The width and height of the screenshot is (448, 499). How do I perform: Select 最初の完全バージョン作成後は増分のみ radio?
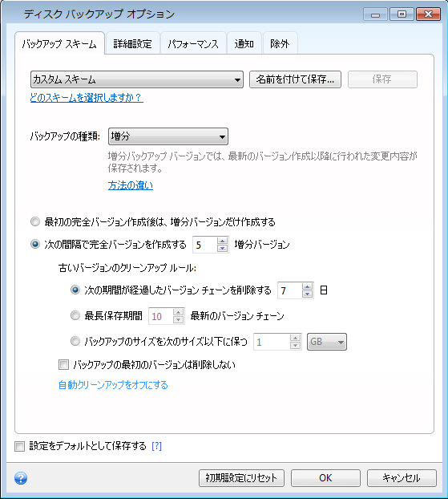(35, 221)
